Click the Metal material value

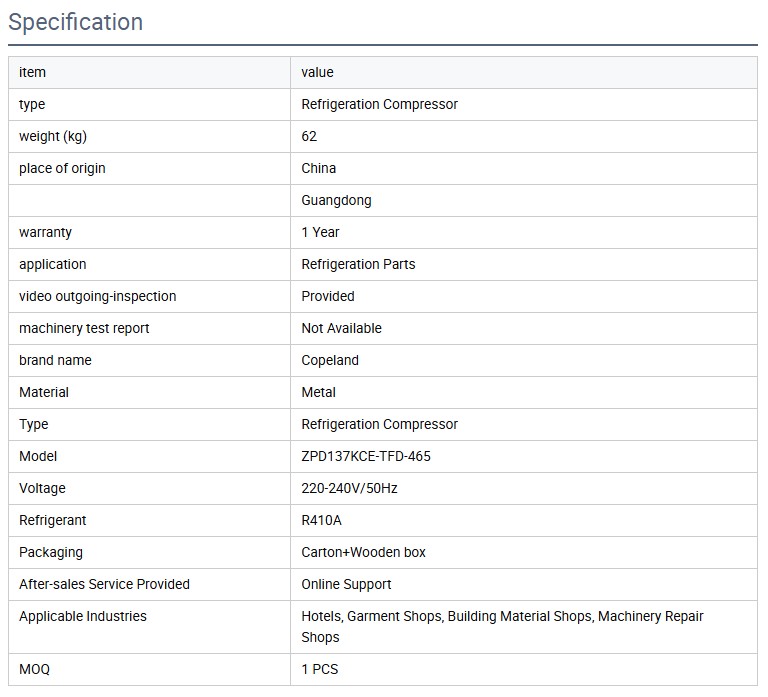tap(318, 392)
